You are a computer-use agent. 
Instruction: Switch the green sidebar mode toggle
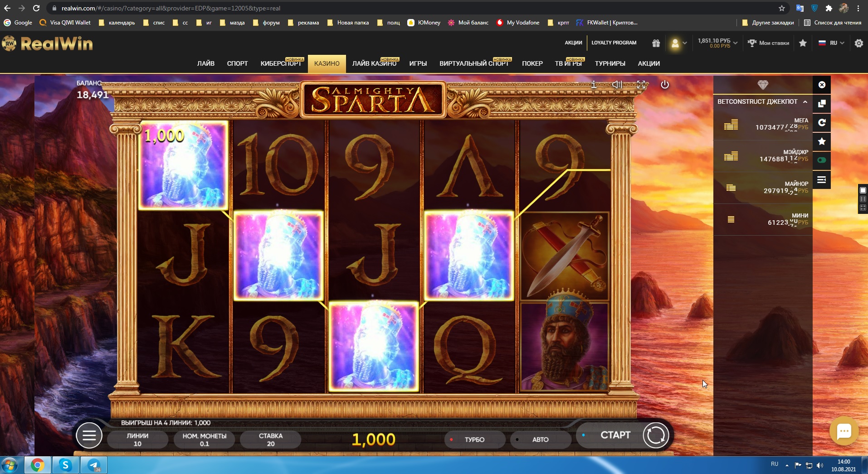822,160
